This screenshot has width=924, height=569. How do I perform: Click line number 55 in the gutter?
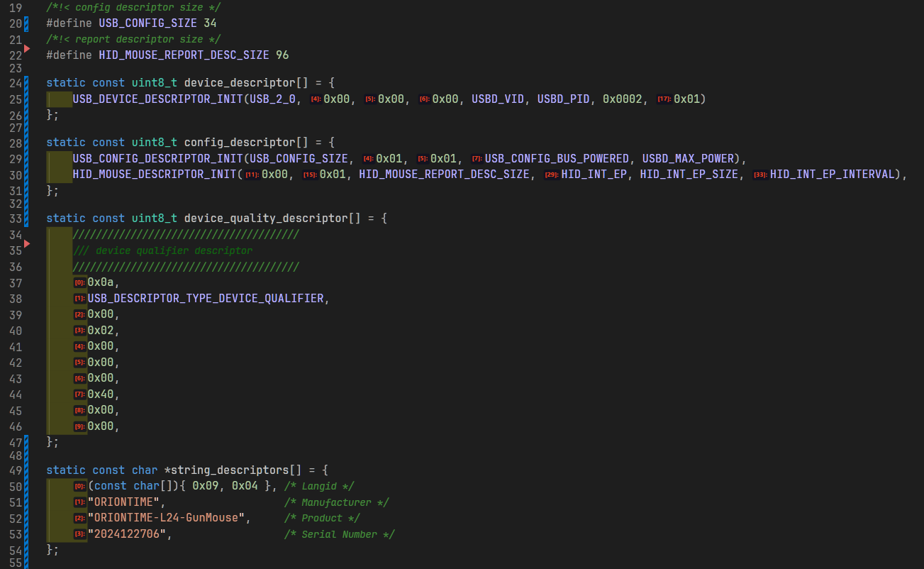[x=16, y=563]
